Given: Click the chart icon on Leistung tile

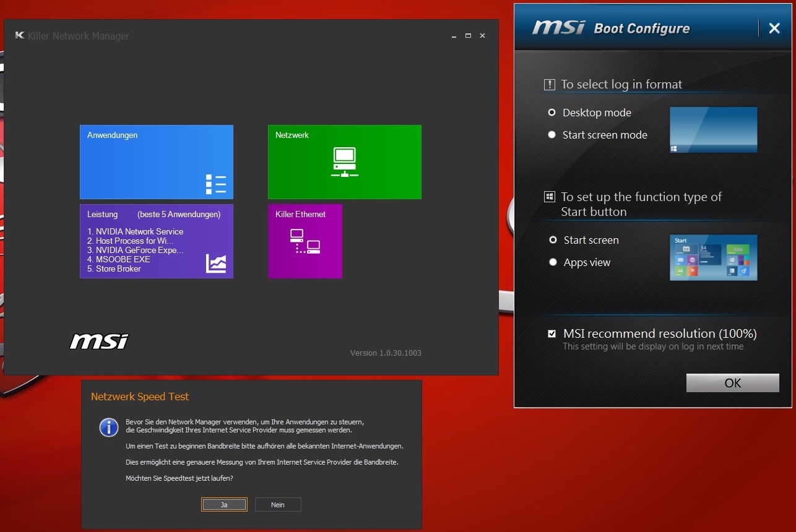Looking at the screenshot, I should pos(216,264).
